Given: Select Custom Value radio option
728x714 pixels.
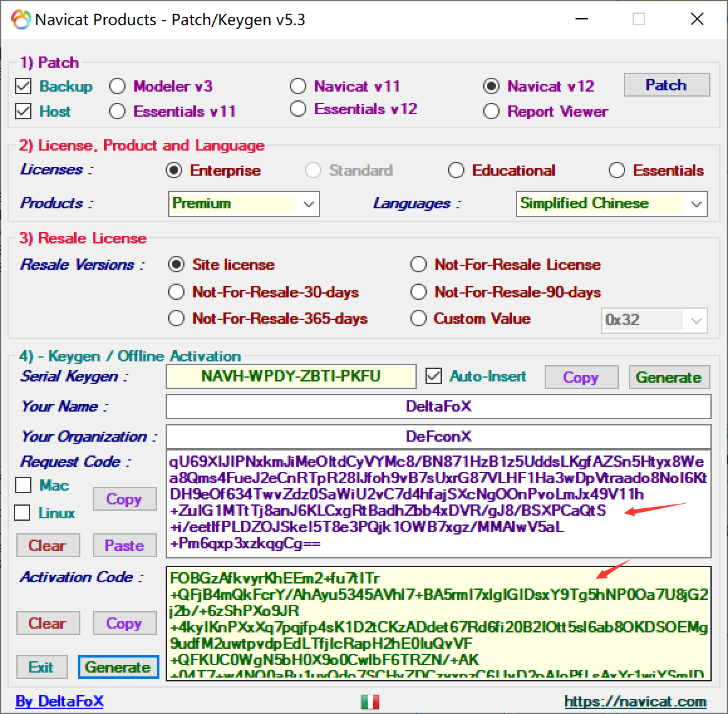Looking at the screenshot, I should [x=419, y=319].
